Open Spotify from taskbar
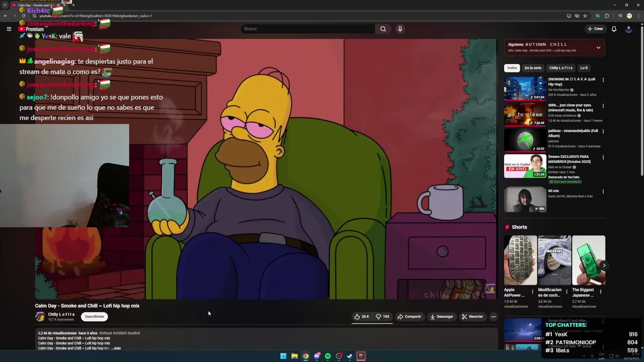This screenshot has height=362, width=644. [328, 356]
